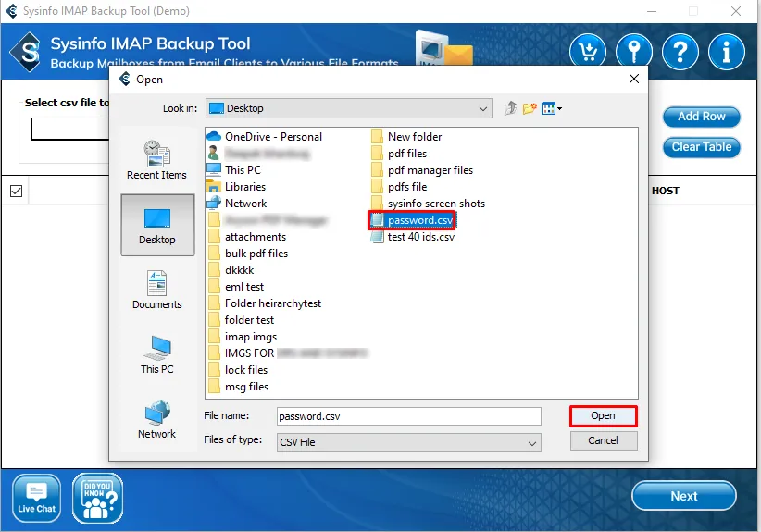Select the Libraries entry
The height and width of the screenshot is (532, 761).
coord(236,187)
